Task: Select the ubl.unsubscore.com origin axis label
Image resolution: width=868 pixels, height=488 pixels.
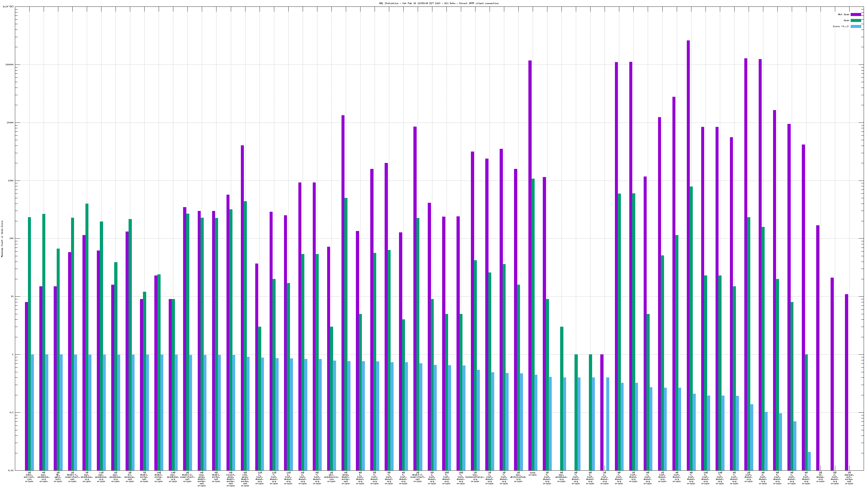Action: 331,477
